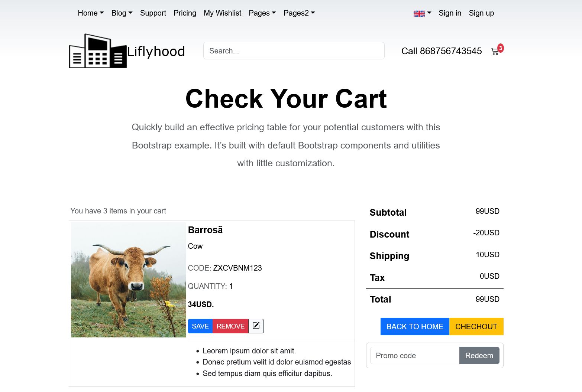Redeem the promo code
Screen dimensions: 582x392
click(479, 355)
